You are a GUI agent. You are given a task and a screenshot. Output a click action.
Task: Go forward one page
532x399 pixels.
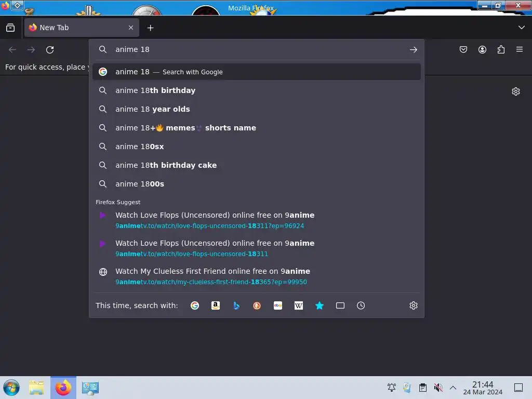coord(31,50)
